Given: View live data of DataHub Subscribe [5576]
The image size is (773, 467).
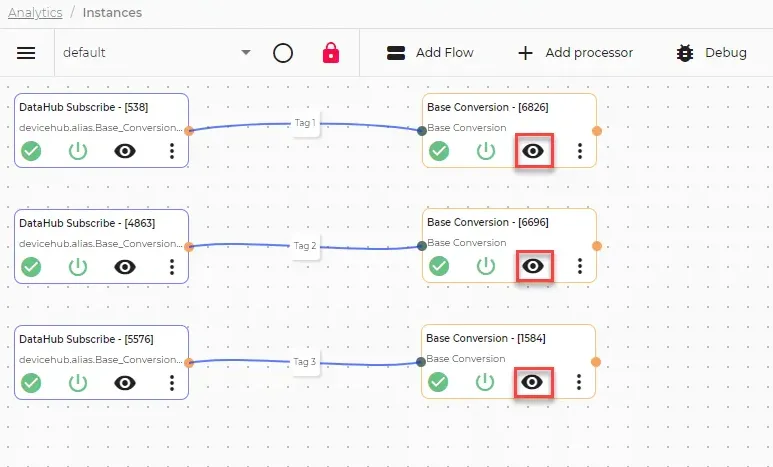Looking at the screenshot, I should [125, 383].
